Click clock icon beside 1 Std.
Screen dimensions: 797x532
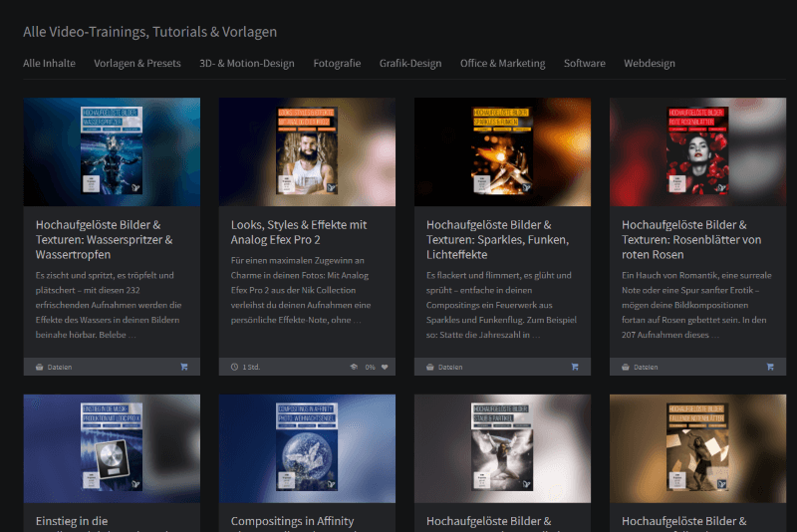234,367
